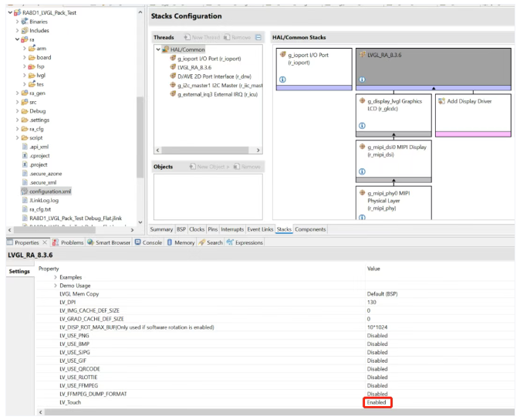520x420 pixels.
Task: Click .cproject file icon
Action: click(x=25, y=156)
